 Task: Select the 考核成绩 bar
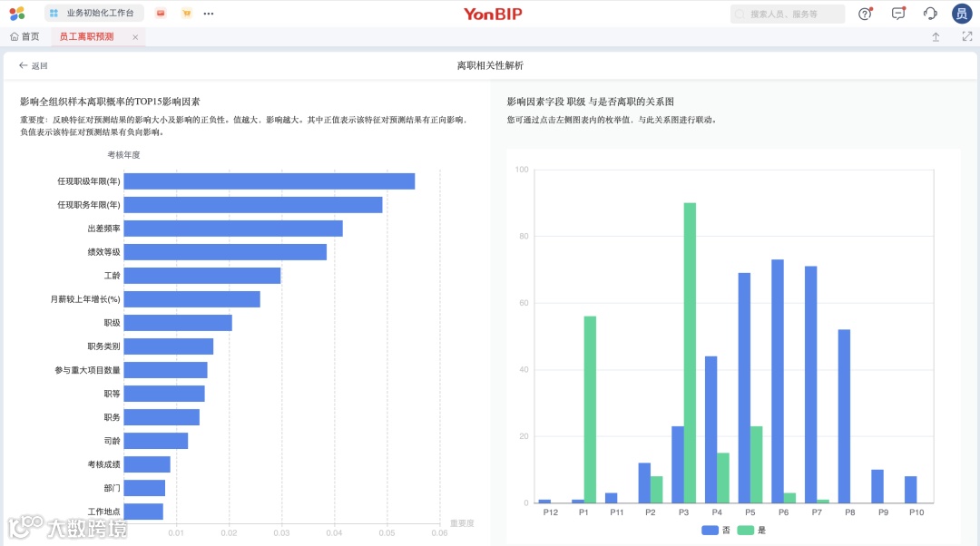(x=147, y=464)
